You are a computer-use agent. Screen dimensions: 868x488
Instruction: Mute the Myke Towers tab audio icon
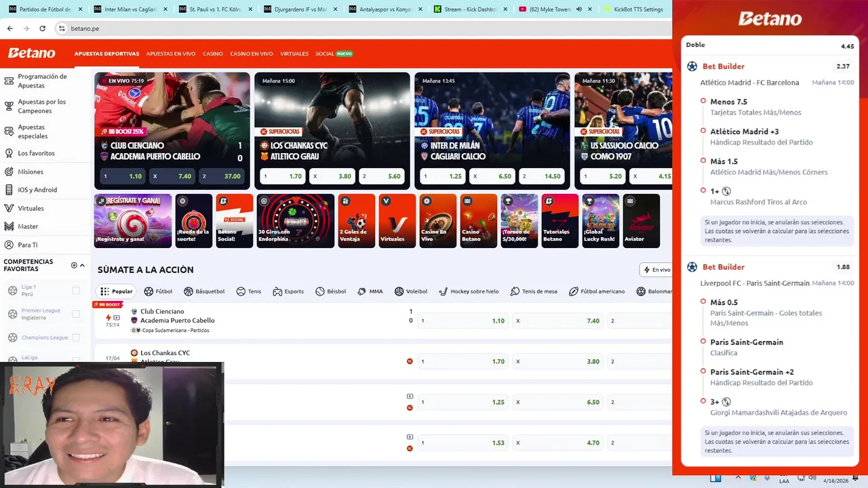579,9
